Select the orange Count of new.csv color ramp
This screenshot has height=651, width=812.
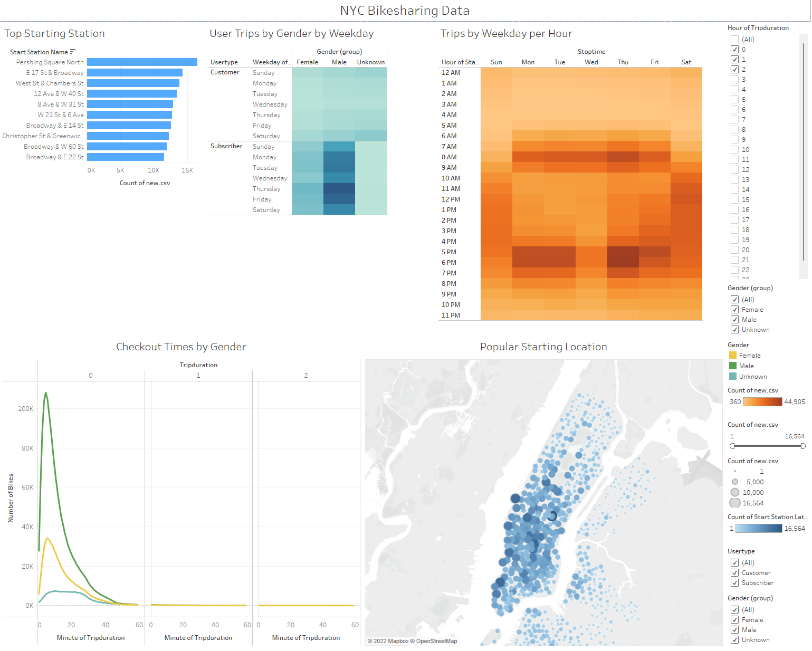point(762,401)
